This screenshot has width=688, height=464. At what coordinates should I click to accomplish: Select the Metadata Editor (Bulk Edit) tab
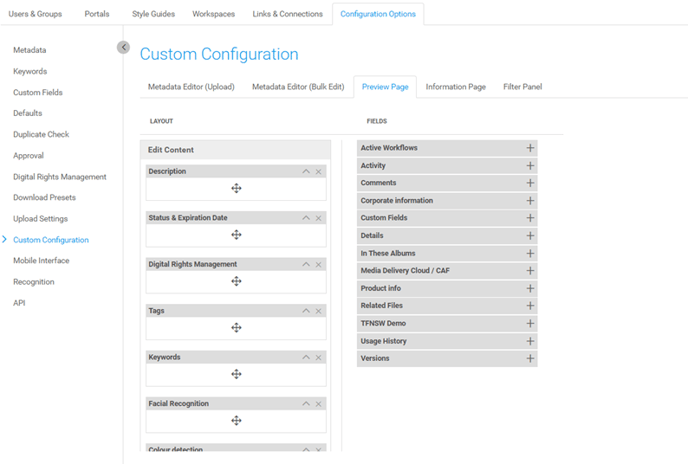(x=298, y=87)
